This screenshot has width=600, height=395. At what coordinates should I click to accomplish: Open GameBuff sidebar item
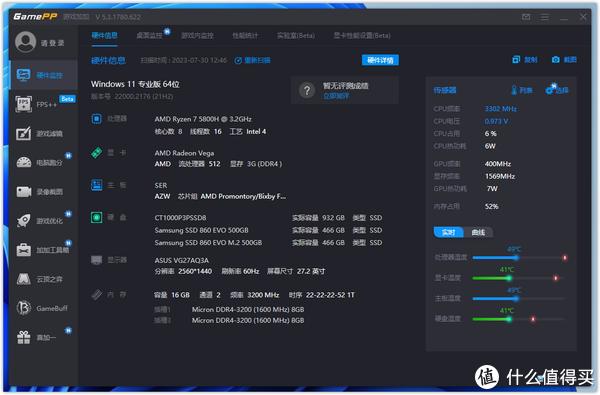click(42, 308)
